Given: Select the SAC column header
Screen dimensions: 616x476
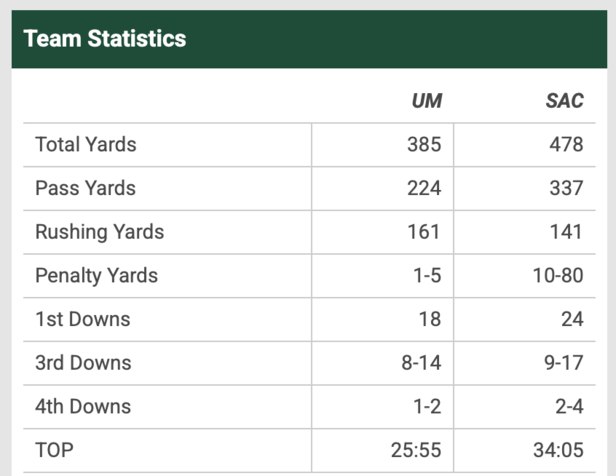Looking at the screenshot, I should pos(565,101).
